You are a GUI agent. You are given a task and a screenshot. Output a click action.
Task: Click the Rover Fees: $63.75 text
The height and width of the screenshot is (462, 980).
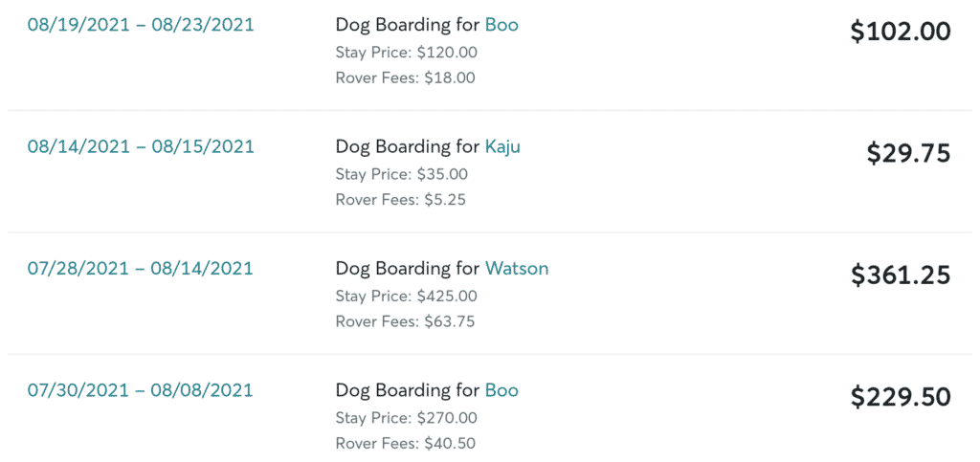click(405, 321)
